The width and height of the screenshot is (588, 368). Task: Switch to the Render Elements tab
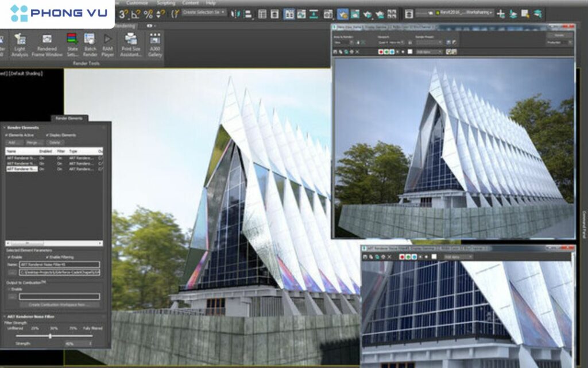pyautogui.click(x=70, y=117)
